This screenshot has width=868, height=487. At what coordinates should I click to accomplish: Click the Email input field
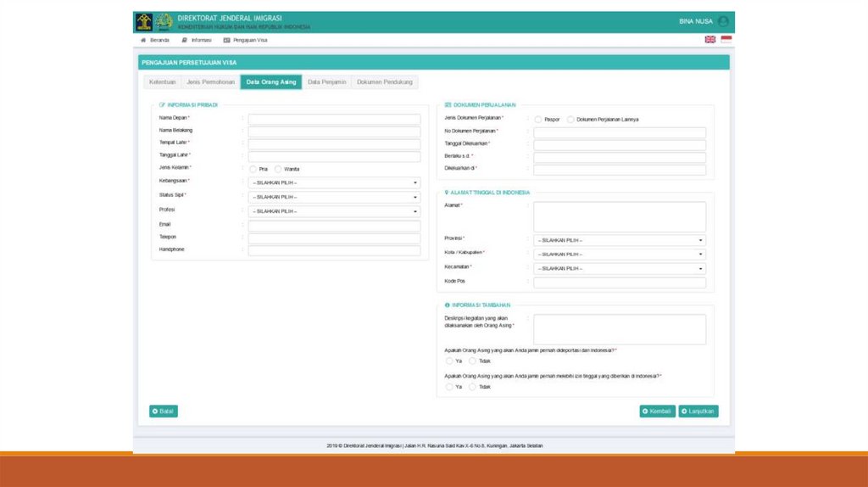coord(334,226)
